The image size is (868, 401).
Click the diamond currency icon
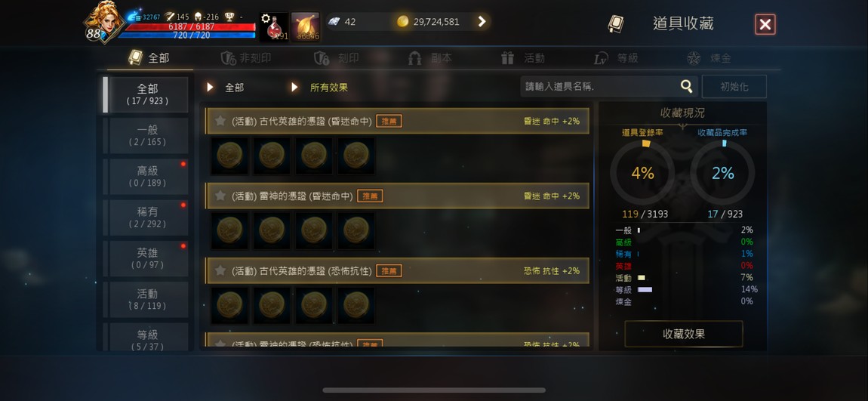click(334, 22)
